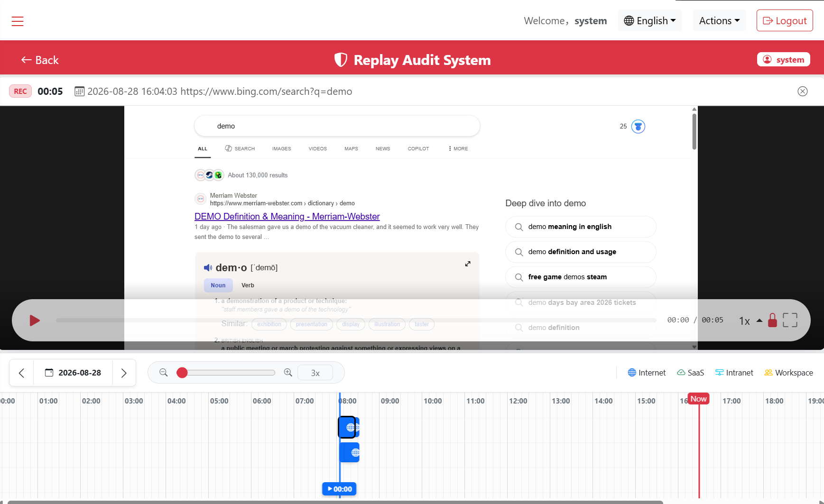Viewport: 824px width, 504px height.
Task: Select the COPILOT tab
Action: 418,149
